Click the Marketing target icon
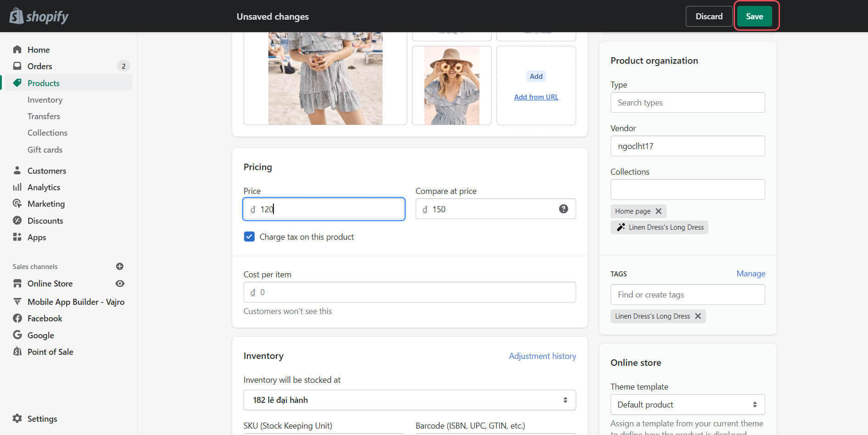Screen dimensions: 868x435 click(17, 204)
